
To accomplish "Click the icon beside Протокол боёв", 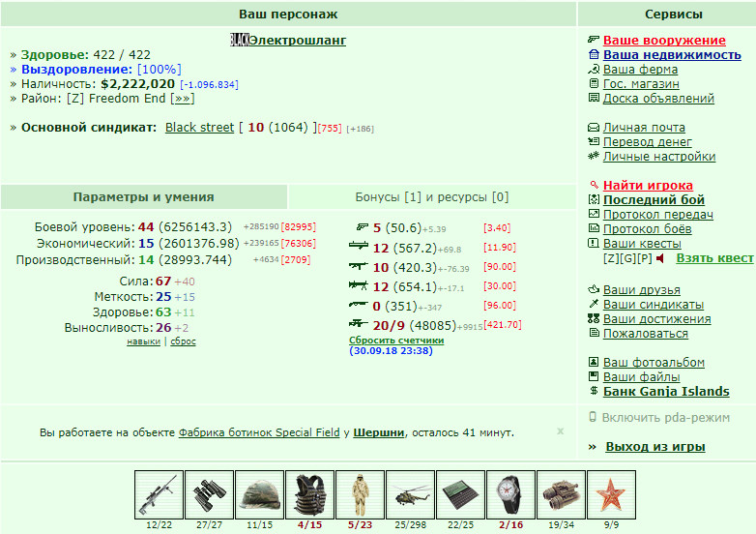I will [594, 228].
